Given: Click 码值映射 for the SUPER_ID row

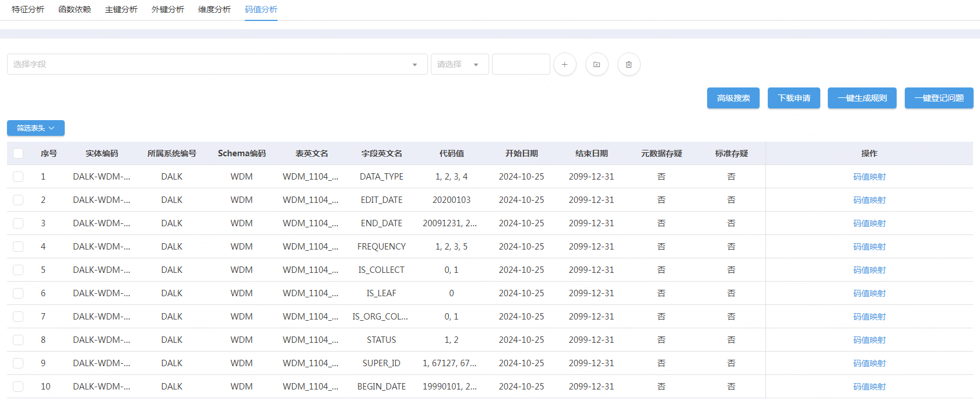Looking at the screenshot, I should [869, 363].
